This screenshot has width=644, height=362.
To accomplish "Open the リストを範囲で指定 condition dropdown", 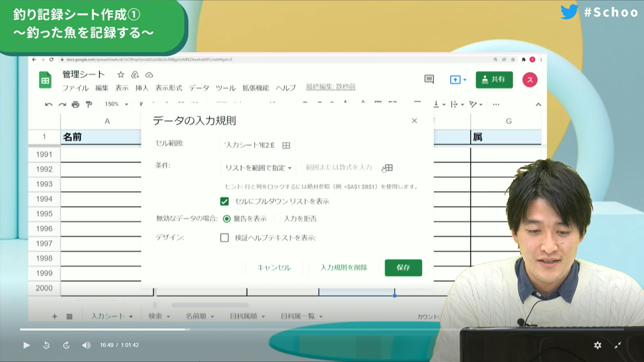I will (x=258, y=168).
